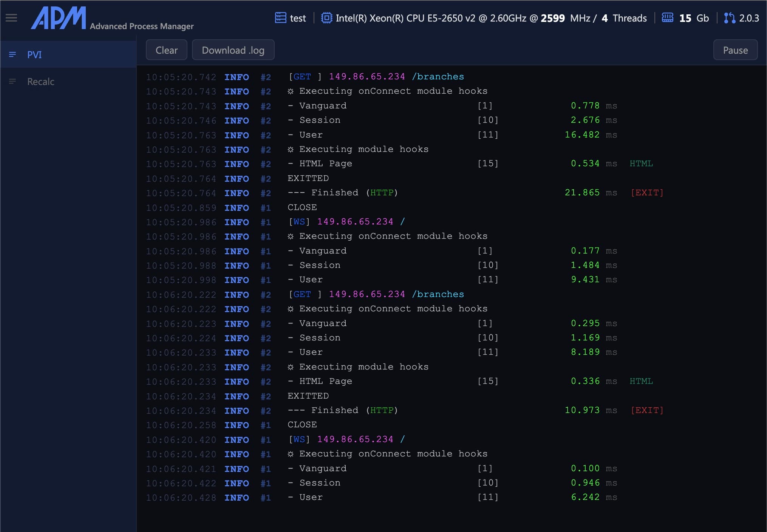Open the hamburger menu icon
This screenshot has height=532, width=767.
11,18
